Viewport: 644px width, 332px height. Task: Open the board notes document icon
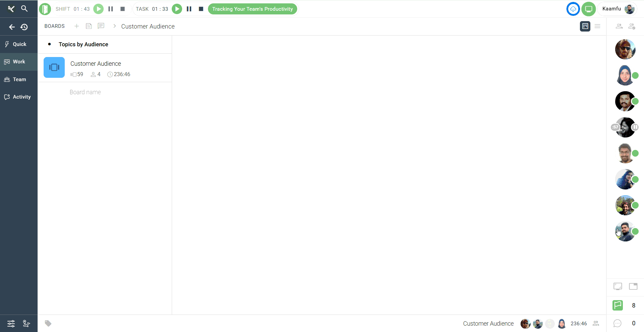(x=89, y=26)
